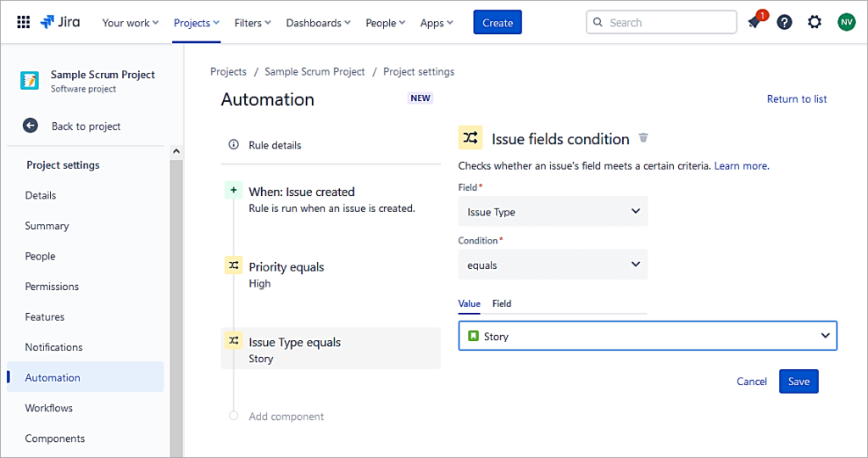Open Workflows in project settings sidebar
This screenshot has height=458, width=868.
coord(49,408)
